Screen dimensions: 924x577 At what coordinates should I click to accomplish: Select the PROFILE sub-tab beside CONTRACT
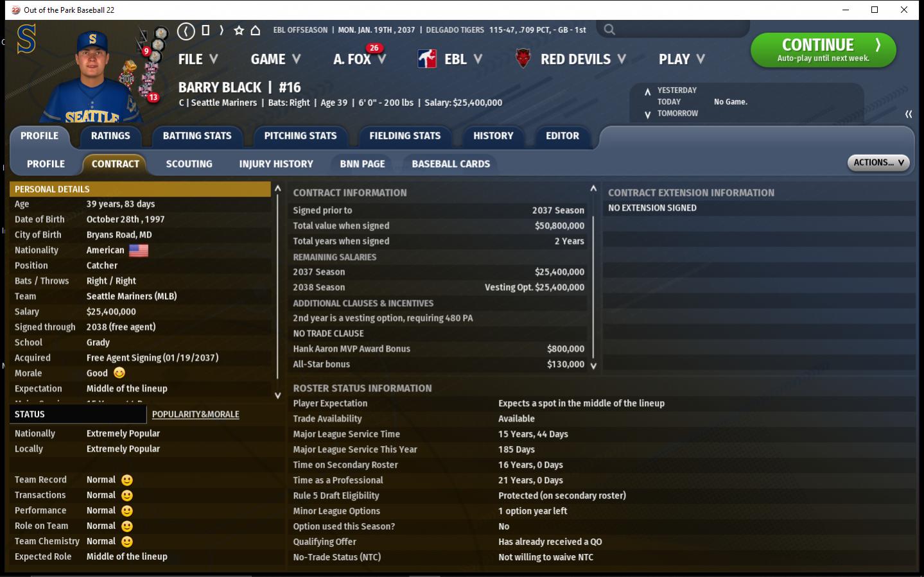click(46, 164)
